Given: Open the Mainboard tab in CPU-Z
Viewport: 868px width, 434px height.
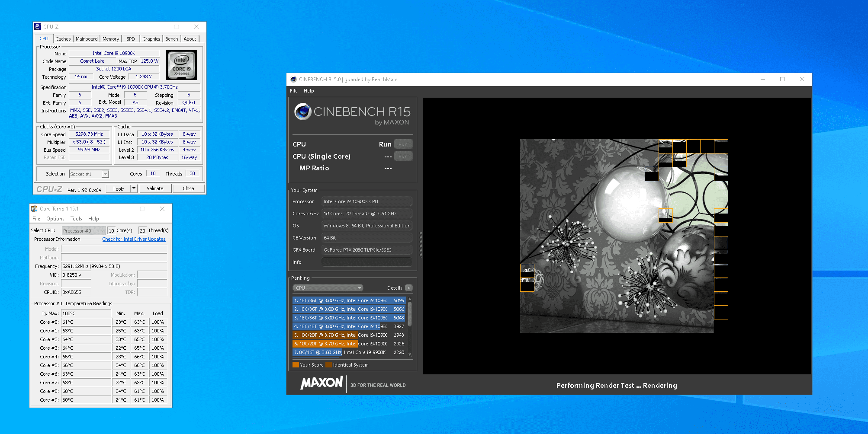Looking at the screenshot, I should point(87,39).
